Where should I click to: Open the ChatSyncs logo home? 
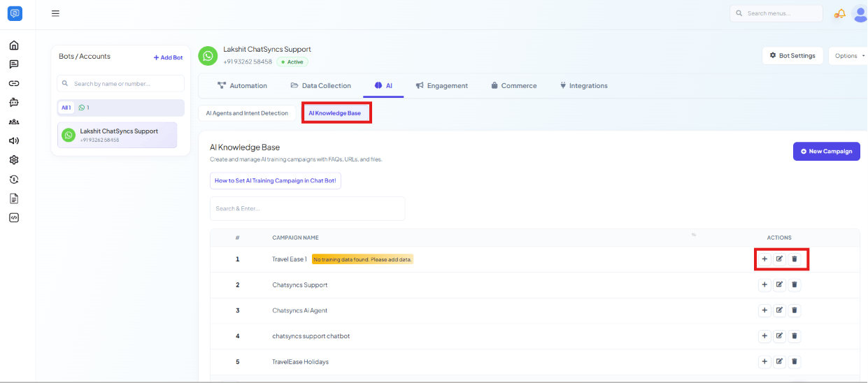(14, 13)
